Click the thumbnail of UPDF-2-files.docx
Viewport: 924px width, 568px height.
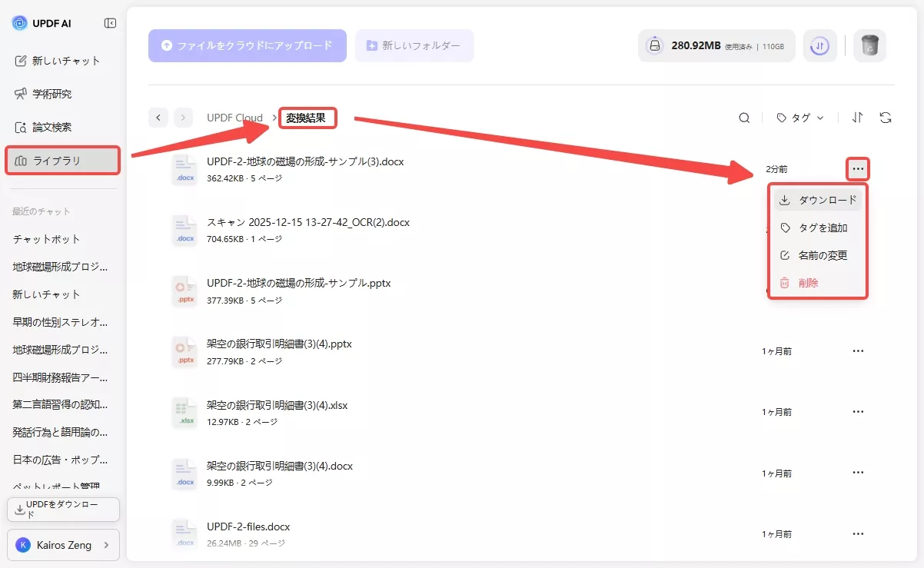[184, 533]
